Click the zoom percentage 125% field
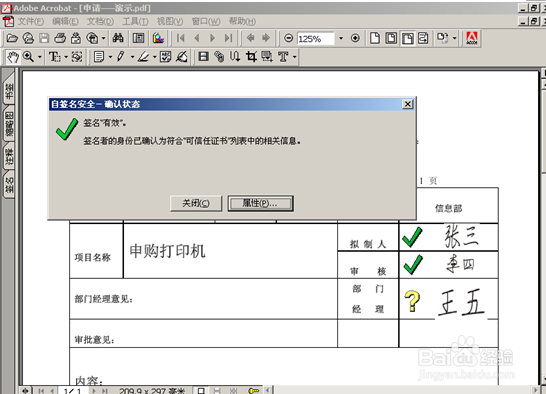The image size is (546, 394). (x=315, y=38)
